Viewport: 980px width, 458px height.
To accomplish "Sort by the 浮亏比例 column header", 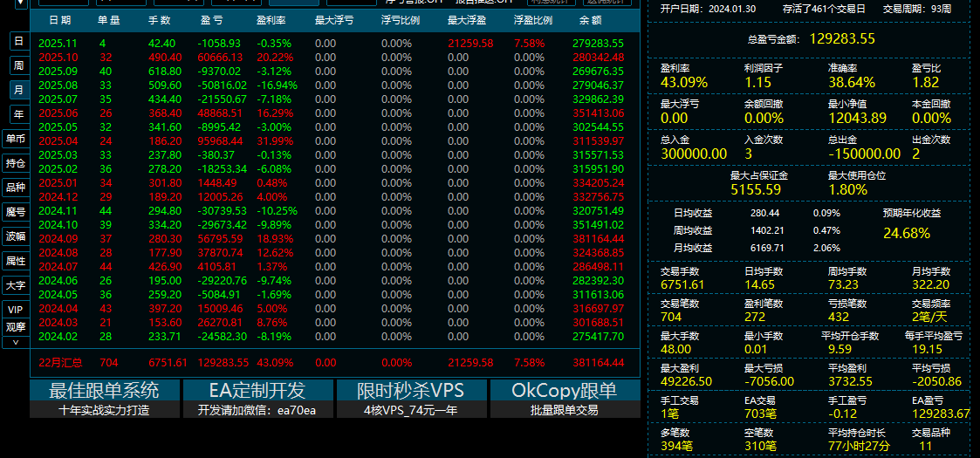I will [400, 20].
